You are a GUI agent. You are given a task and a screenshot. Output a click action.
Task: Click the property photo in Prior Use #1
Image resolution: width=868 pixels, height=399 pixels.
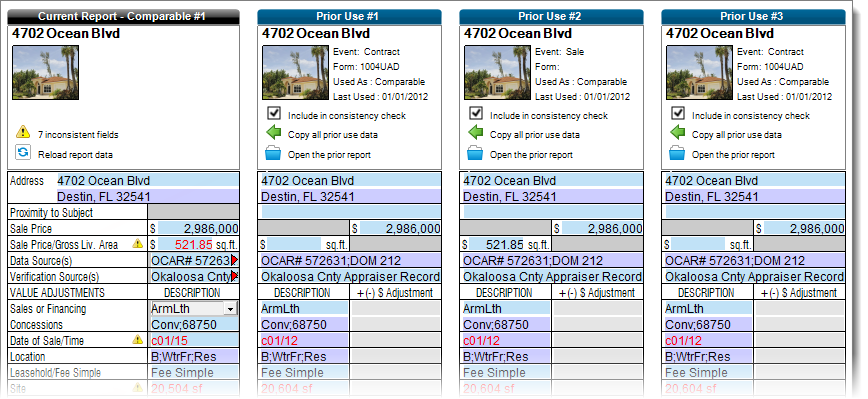pos(295,72)
